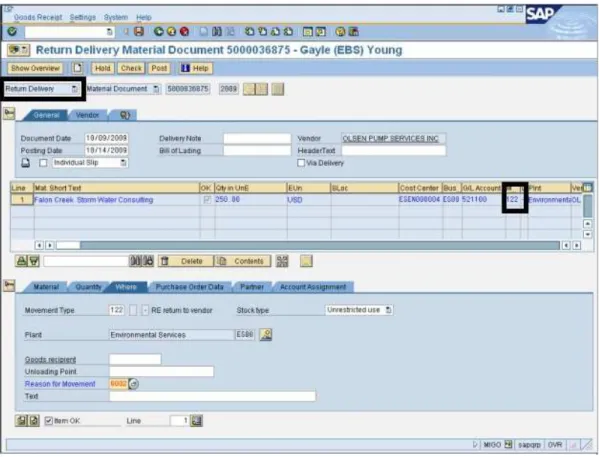Switch to the Purchase Order Data tab

[x=189, y=287]
